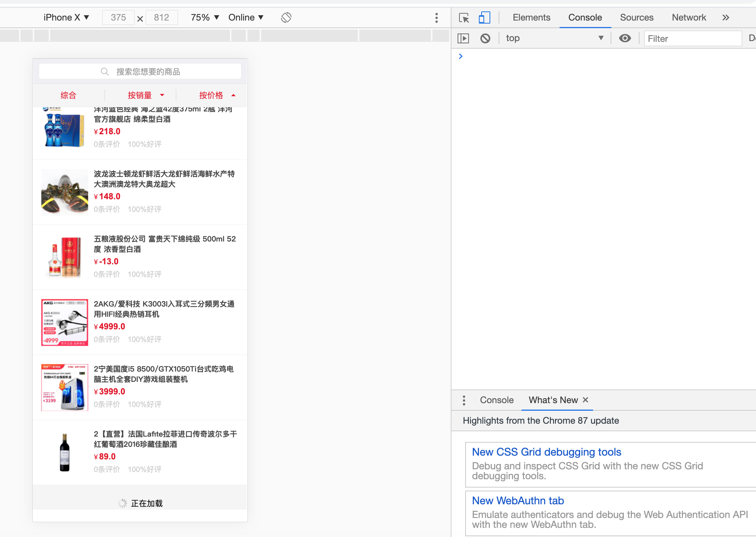Toggle the device toolbar icon
The width and height of the screenshot is (756, 537).
[484, 17]
